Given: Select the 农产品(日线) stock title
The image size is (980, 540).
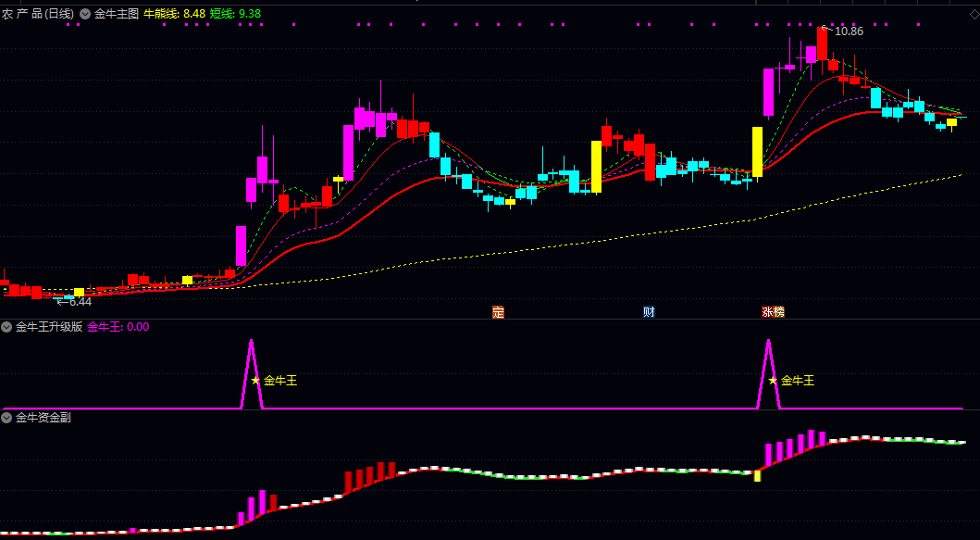Looking at the screenshot, I should pos(38,14).
